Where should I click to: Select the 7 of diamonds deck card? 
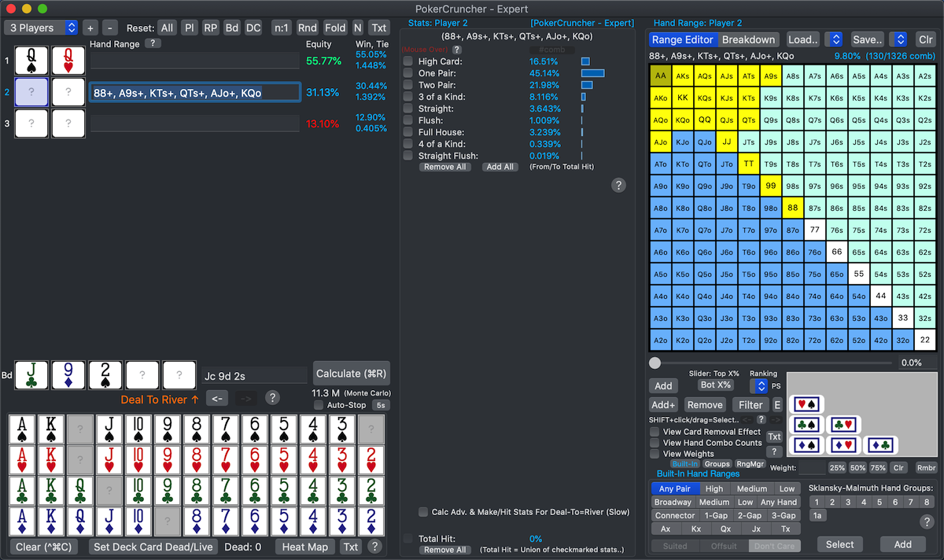point(226,521)
